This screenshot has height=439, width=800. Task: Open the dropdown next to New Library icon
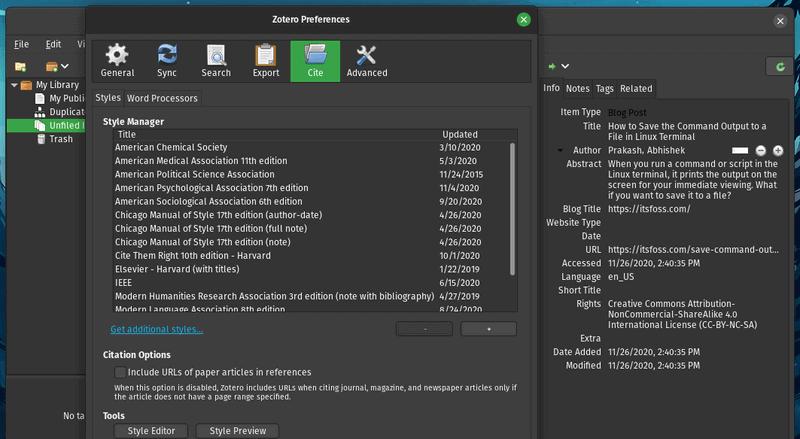[65, 66]
